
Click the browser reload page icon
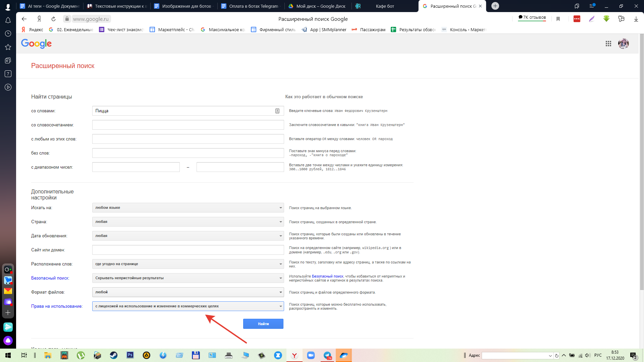click(x=53, y=19)
